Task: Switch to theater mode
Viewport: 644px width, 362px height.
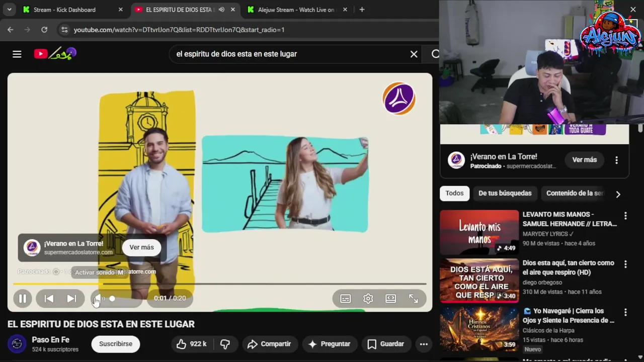Action: [x=391, y=299]
